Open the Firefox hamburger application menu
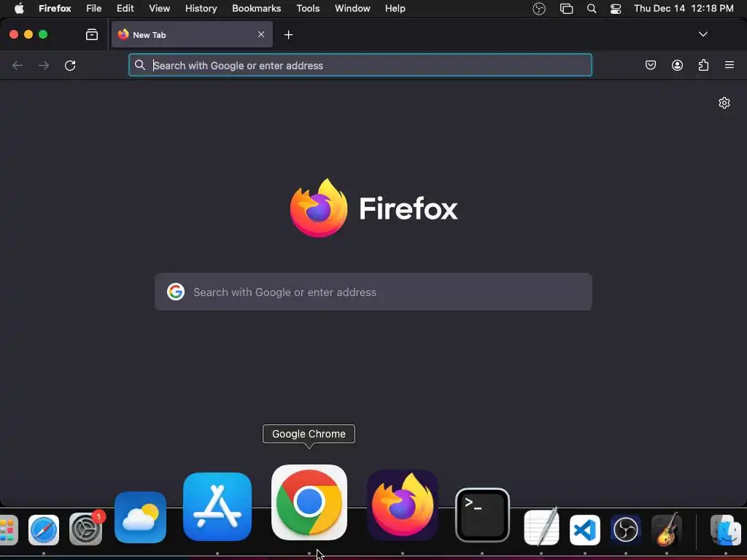 coord(729,65)
